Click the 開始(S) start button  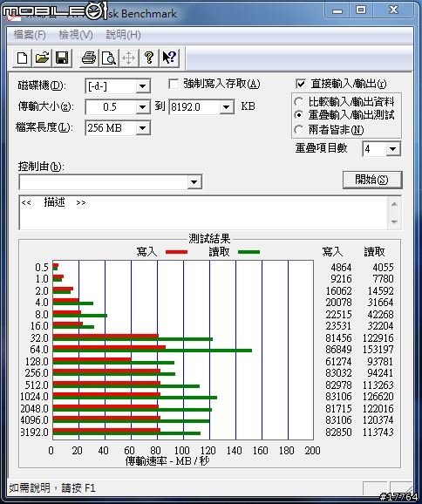pos(372,180)
